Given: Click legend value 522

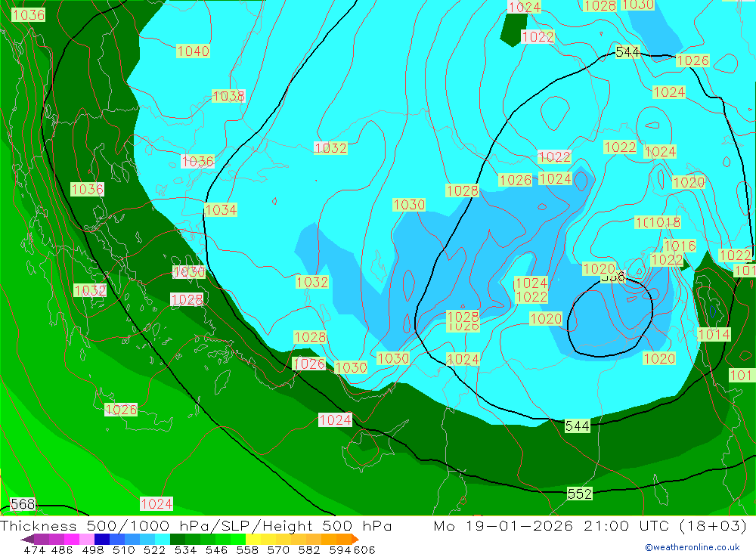Looking at the screenshot, I should tap(154, 549).
